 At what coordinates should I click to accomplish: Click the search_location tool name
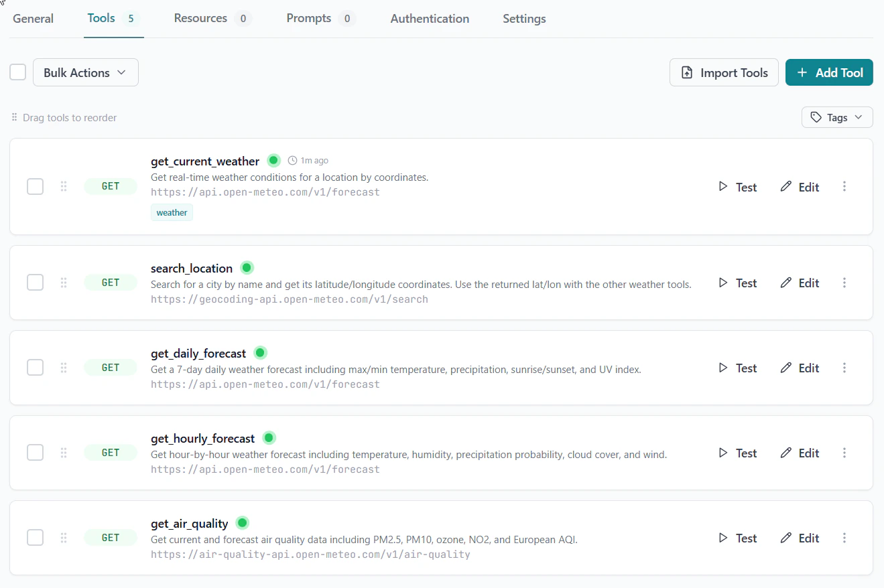tap(192, 268)
